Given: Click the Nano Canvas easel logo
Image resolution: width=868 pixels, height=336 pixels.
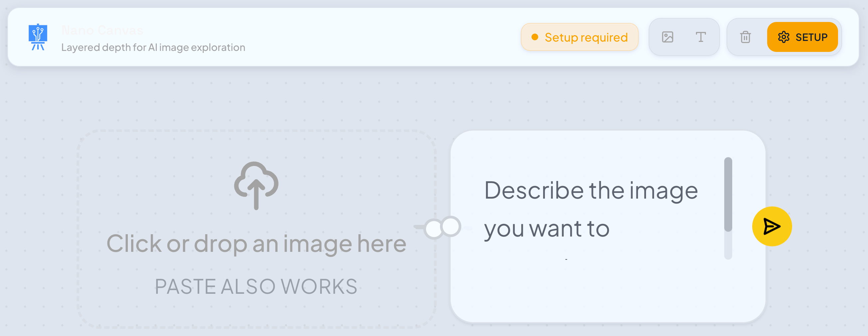Looking at the screenshot, I should point(38,37).
